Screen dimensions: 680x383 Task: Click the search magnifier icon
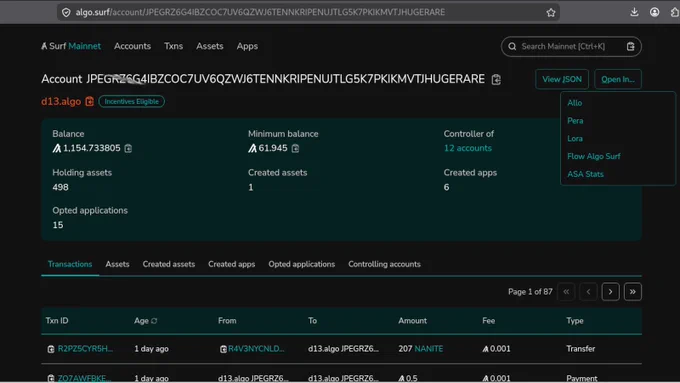pyautogui.click(x=512, y=46)
